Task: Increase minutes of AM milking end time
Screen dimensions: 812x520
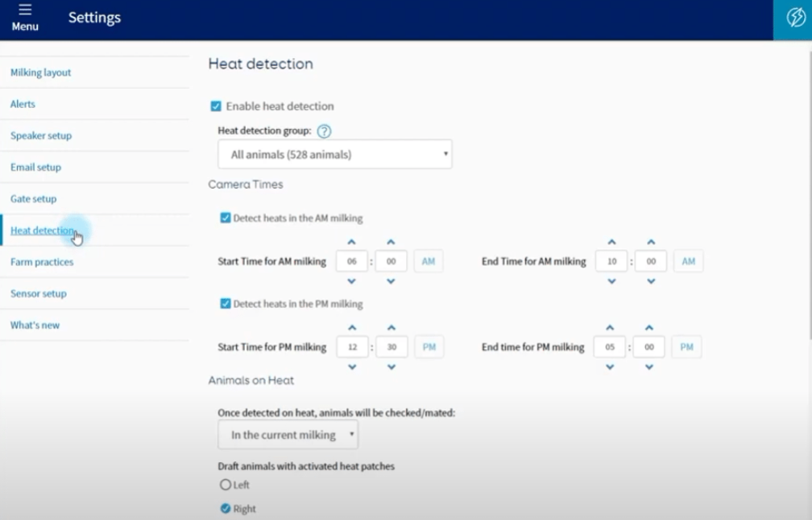Action: (651, 242)
